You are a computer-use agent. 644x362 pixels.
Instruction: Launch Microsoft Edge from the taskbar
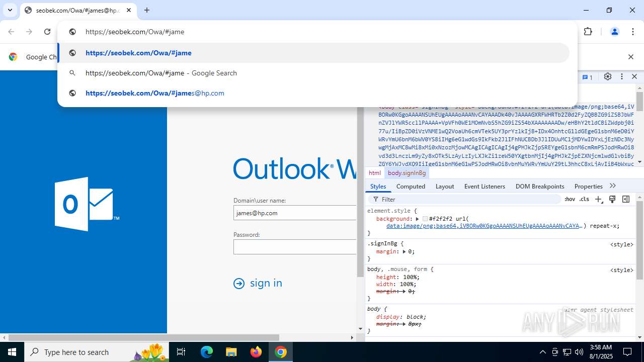(x=207, y=352)
